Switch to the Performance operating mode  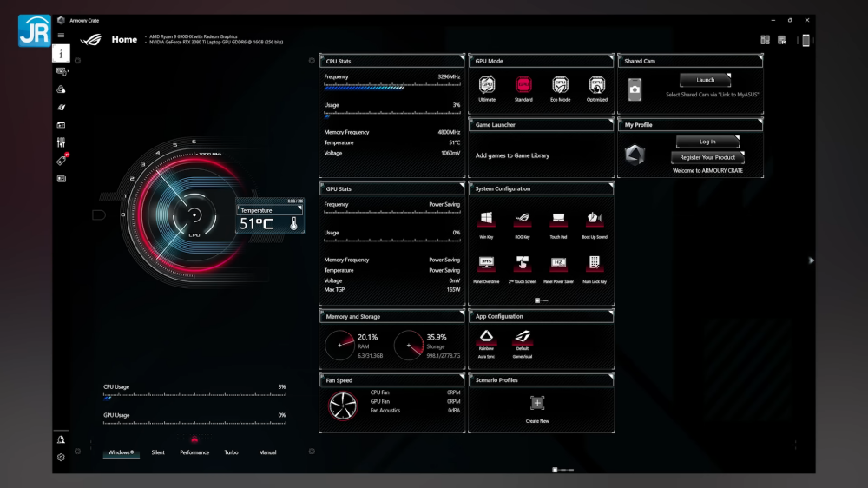coord(194,452)
